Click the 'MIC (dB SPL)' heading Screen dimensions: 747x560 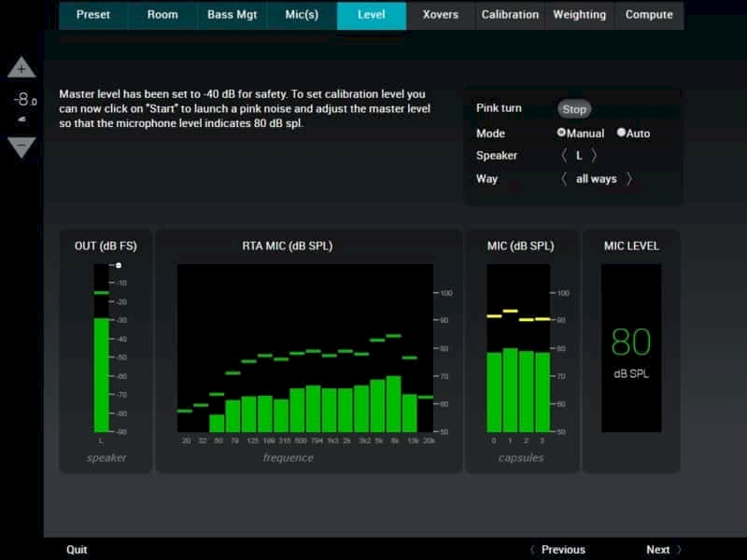click(521, 246)
